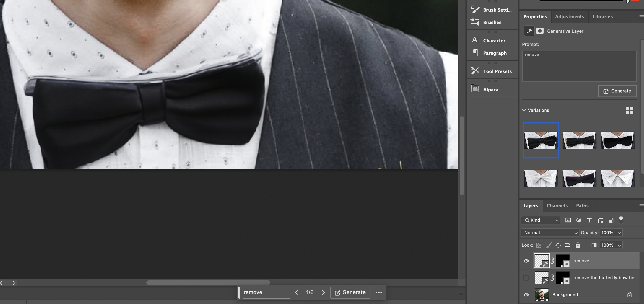The height and width of the screenshot is (304, 644).
Task: Open the Alpaca plugin panel
Action: (475, 89)
